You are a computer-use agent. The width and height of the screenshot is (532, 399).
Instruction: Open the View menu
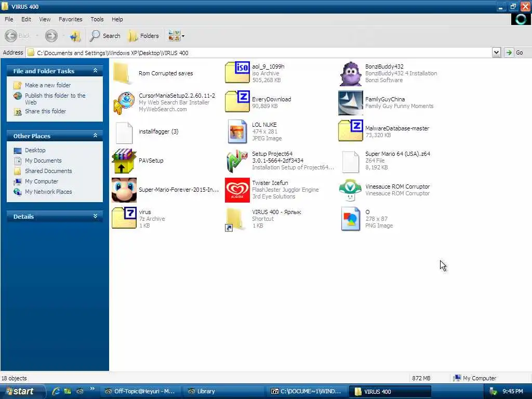(45, 19)
